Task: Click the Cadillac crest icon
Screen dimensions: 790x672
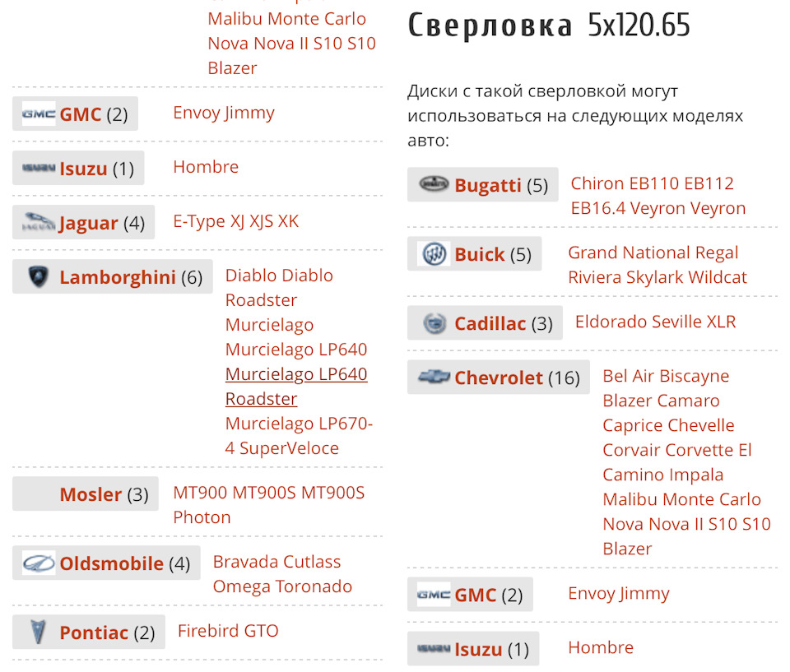Action: (434, 323)
